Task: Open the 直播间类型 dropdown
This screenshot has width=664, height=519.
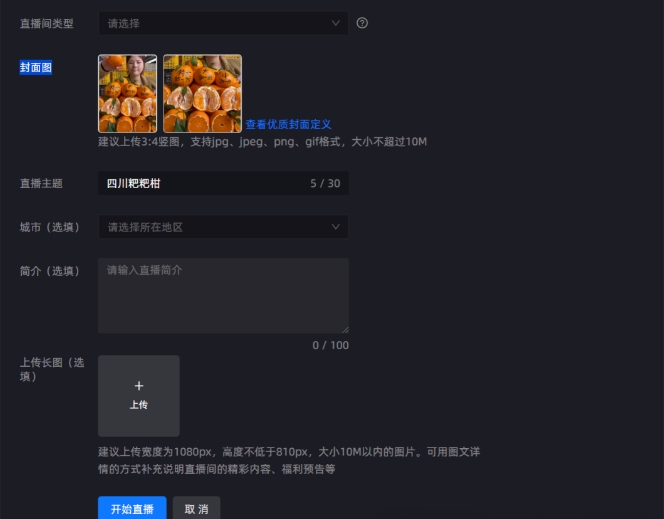Action: tap(223, 23)
